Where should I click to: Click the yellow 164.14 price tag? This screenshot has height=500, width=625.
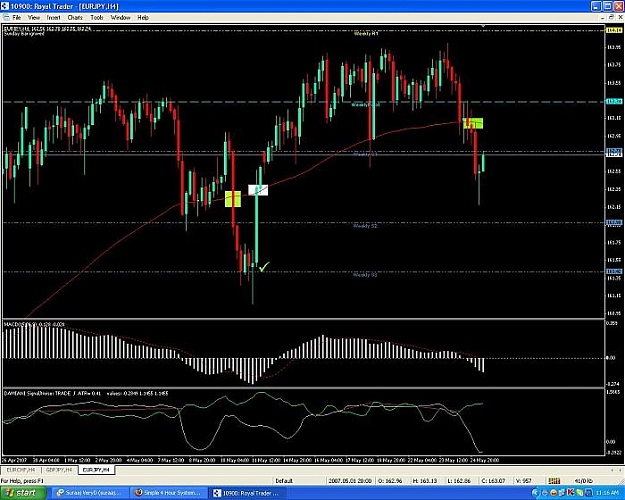614,30
